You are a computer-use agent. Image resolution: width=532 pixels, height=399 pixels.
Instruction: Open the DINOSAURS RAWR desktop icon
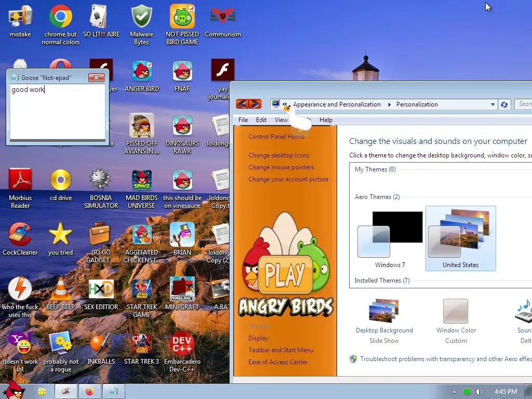(182, 134)
